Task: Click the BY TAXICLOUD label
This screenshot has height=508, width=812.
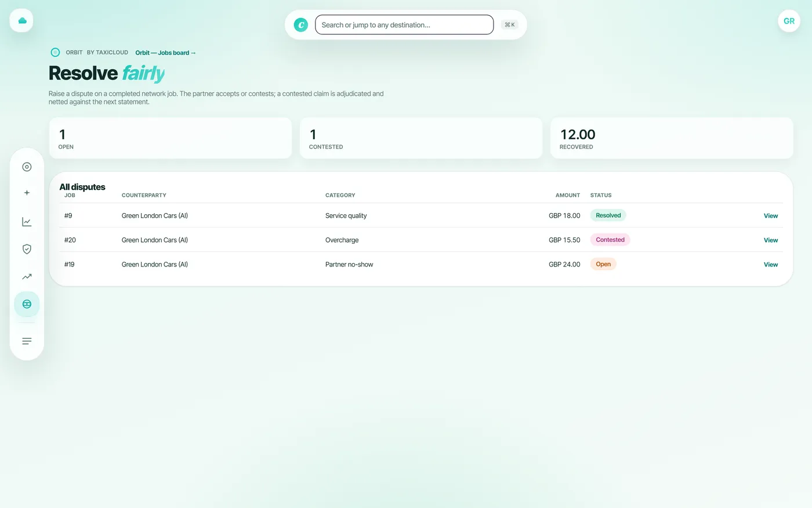Action: [x=107, y=53]
